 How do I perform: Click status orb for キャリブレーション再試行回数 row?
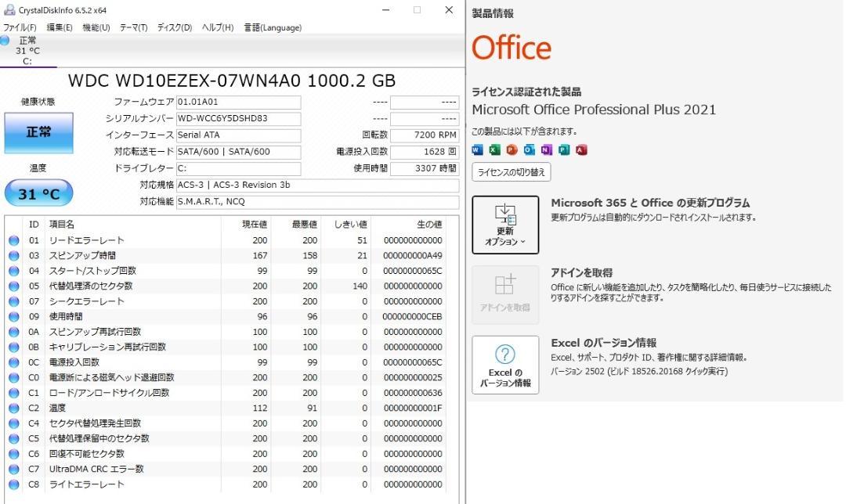click(14, 347)
